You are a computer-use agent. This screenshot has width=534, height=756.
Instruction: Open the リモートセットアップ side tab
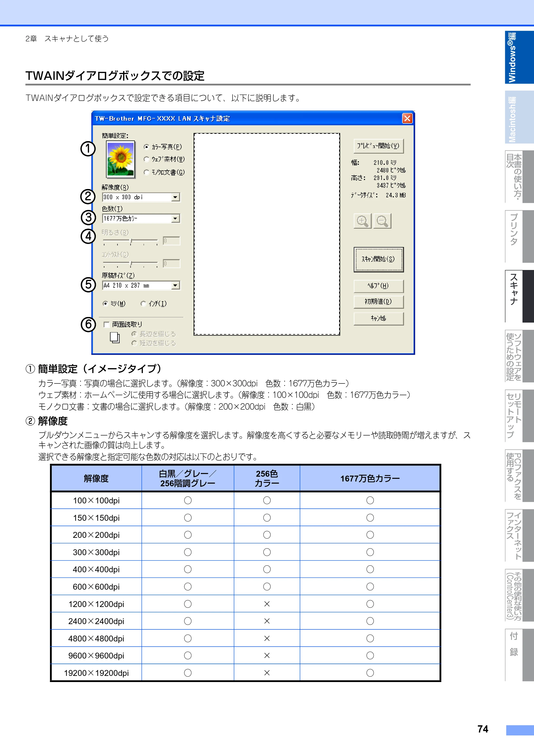coord(519,416)
